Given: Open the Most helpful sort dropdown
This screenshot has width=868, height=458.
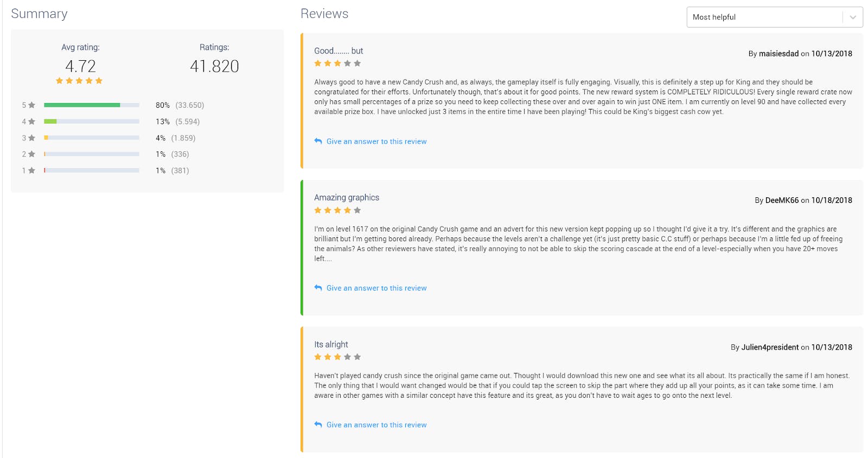Looking at the screenshot, I should (765, 17).
